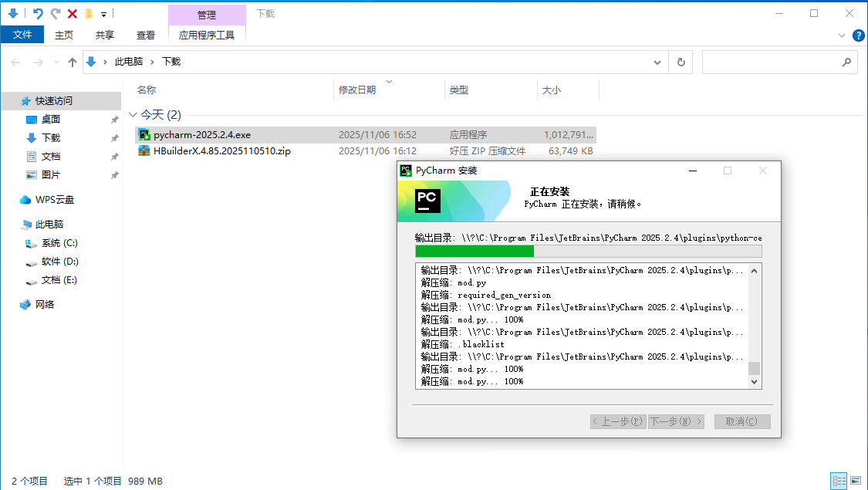Click the undo icon in quick access toolbar
The height and width of the screenshot is (490, 868).
[x=38, y=14]
